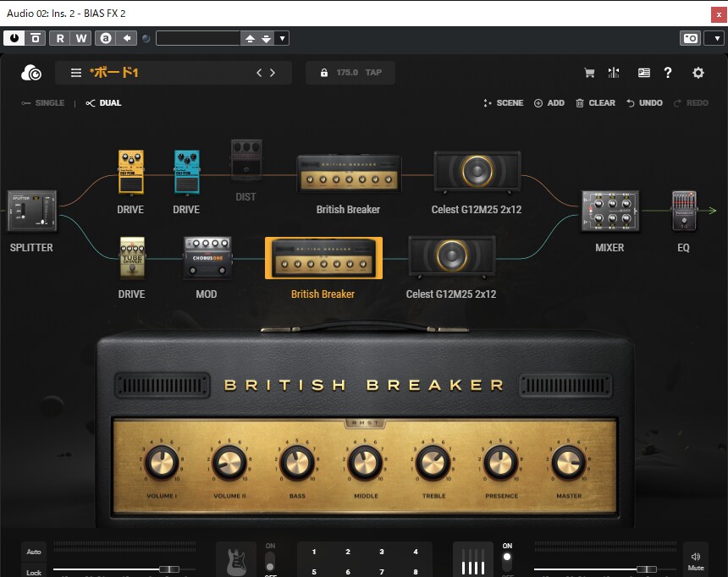Screen dimensions: 728x577
Task: Open the guitar match icon
Action: (236, 559)
